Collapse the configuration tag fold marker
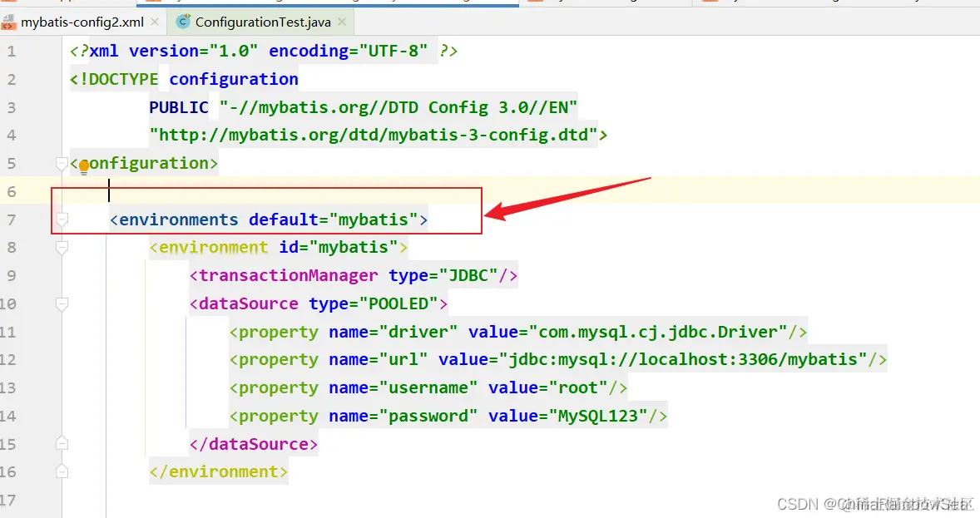The width and height of the screenshot is (980, 518). click(x=62, y=164)
